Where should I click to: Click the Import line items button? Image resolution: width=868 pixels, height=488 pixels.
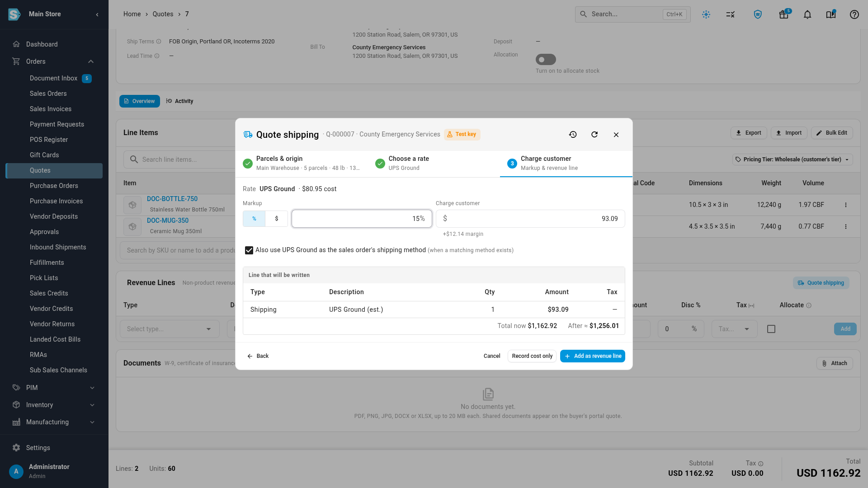point(789,133)
